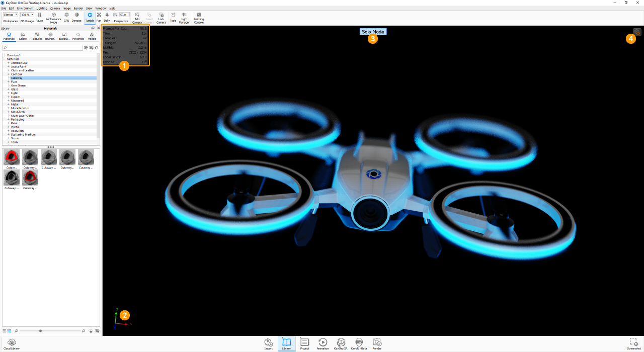Open the Render dialog from the ribbon
This screenshot has width=644, height=352.
click(376, 343)
